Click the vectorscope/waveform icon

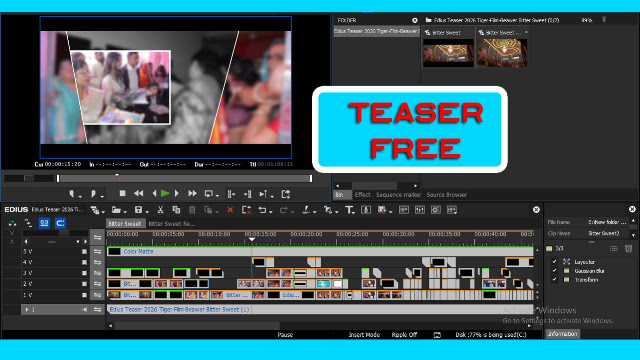(436, 210)
